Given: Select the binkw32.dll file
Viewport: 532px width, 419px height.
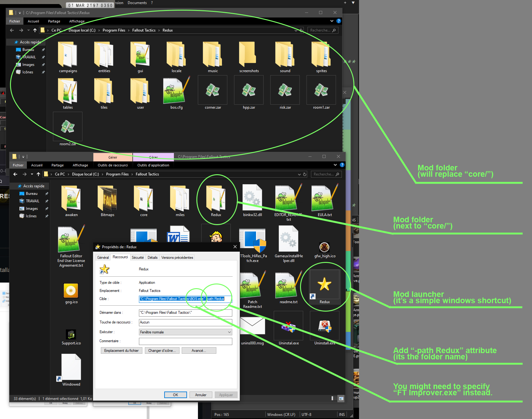Looking at the screenshot, I should point(252,201).
